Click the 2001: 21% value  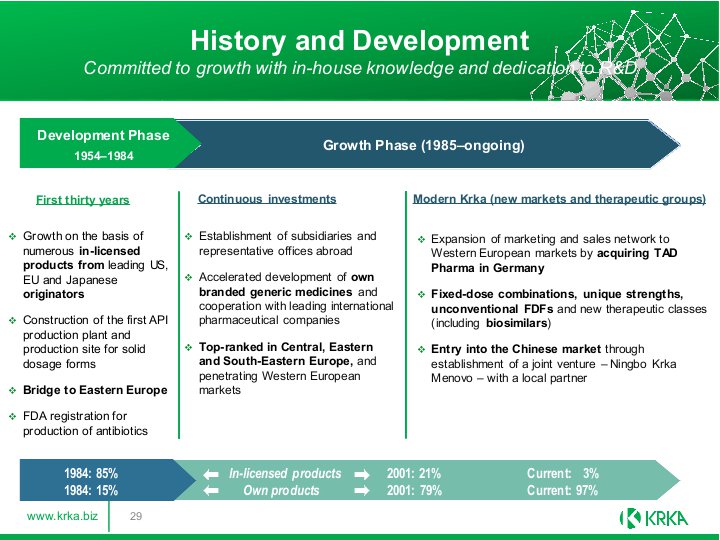[x=414, y=473]
